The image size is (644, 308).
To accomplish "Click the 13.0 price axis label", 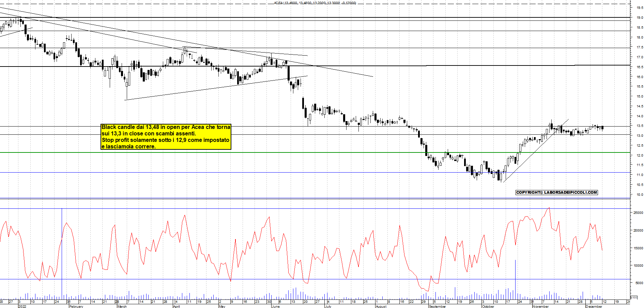I will [640, 135].
